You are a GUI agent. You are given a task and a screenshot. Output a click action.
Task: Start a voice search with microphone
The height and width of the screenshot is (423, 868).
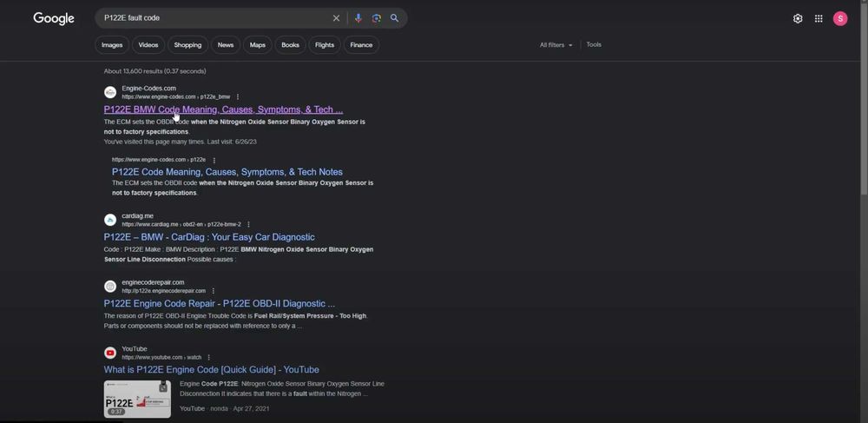tap(358, 18)
